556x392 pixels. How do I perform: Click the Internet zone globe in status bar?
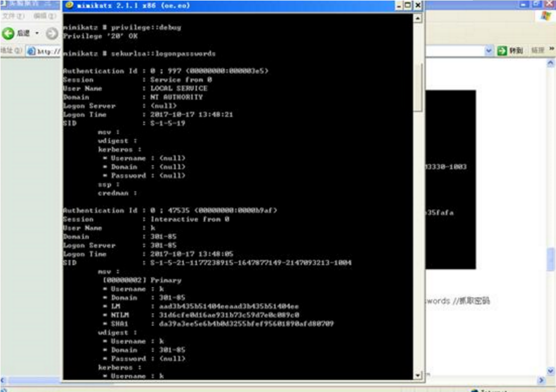pos(474,390)
